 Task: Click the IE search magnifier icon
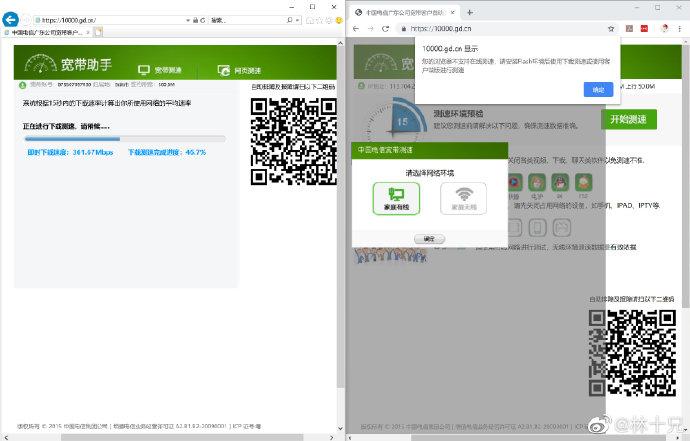pyautogui.click(x=290, y=20)
